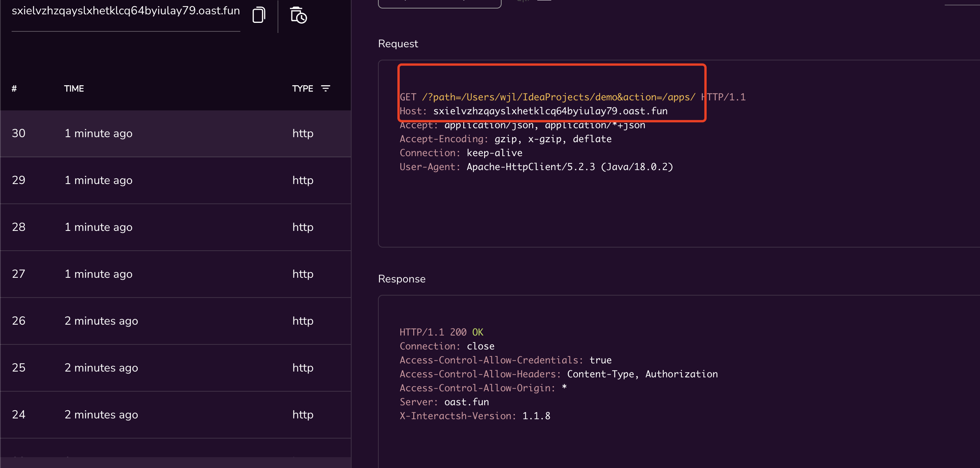Image resolution: width=980 pixels, height=468 pixels.
Task: Click the TIME column header
Action: (74, 88)
